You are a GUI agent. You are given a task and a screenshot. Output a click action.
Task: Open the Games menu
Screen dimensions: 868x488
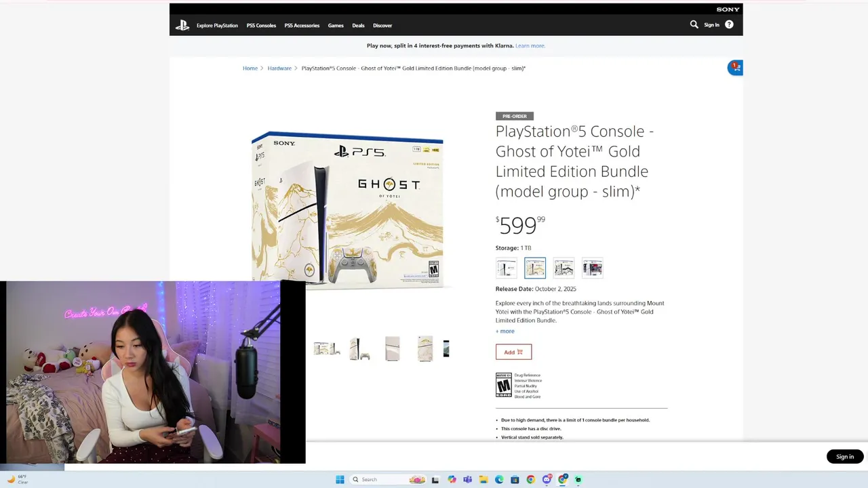click(x=336, y=25)
